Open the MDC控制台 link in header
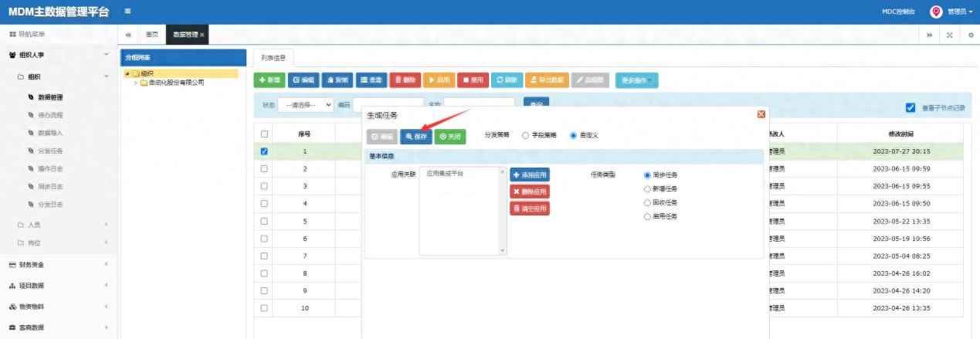Image resolution: width=980 pixels, height=339 pixels. (898, 12)
